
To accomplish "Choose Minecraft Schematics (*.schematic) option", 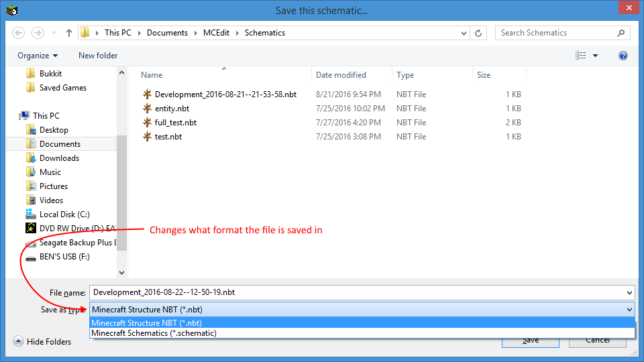I will point(362,333).
